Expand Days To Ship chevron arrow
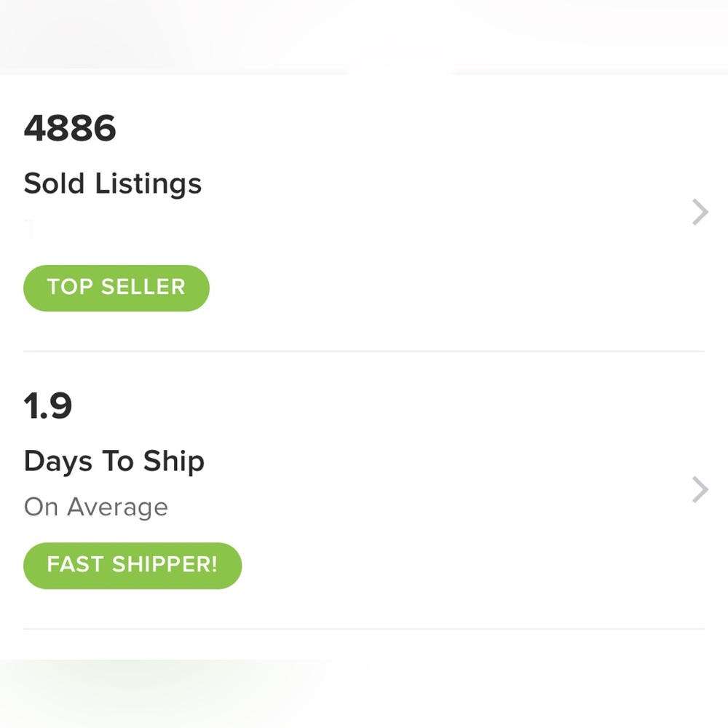 (700, 489)
